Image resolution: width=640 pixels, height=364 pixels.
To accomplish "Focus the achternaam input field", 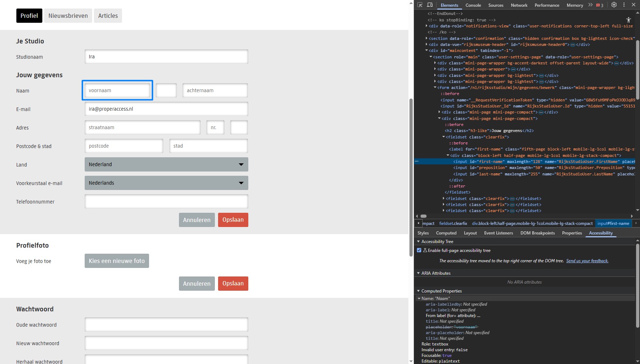I will coord(215,90).
